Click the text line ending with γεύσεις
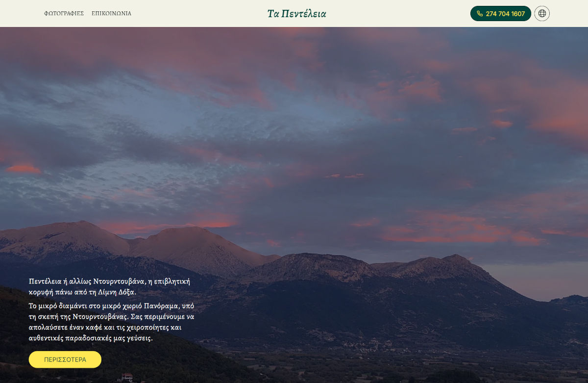This screenshot has width=588, height=383. coord(91,338)
